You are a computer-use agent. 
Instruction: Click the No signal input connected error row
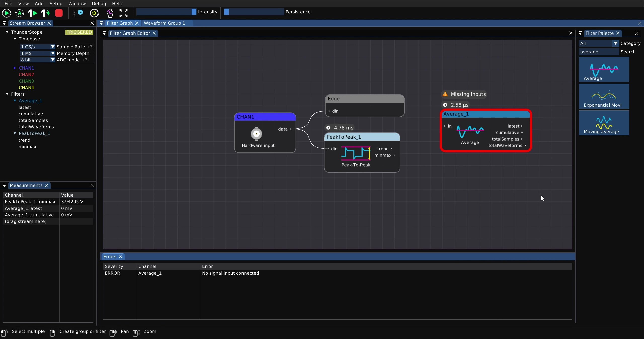coord(337,273)
